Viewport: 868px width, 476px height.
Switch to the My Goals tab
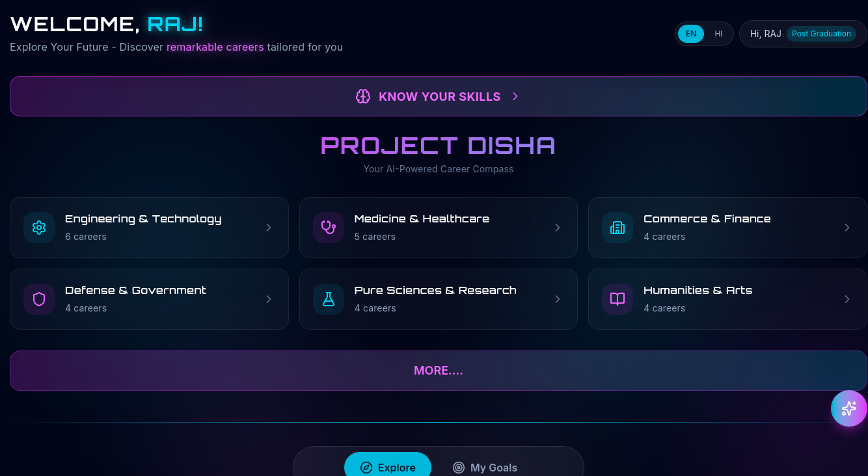485,467
